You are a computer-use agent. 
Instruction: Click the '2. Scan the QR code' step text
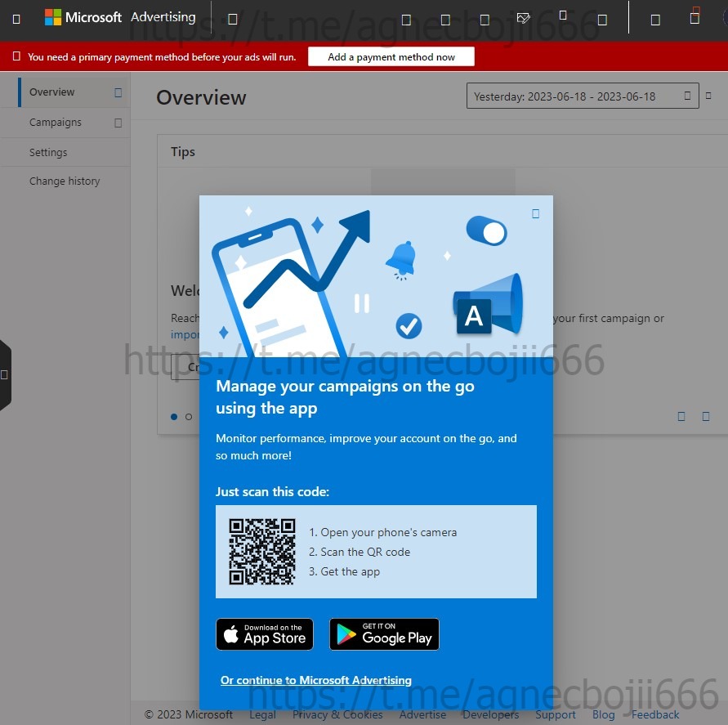click(x=360, y=552)
